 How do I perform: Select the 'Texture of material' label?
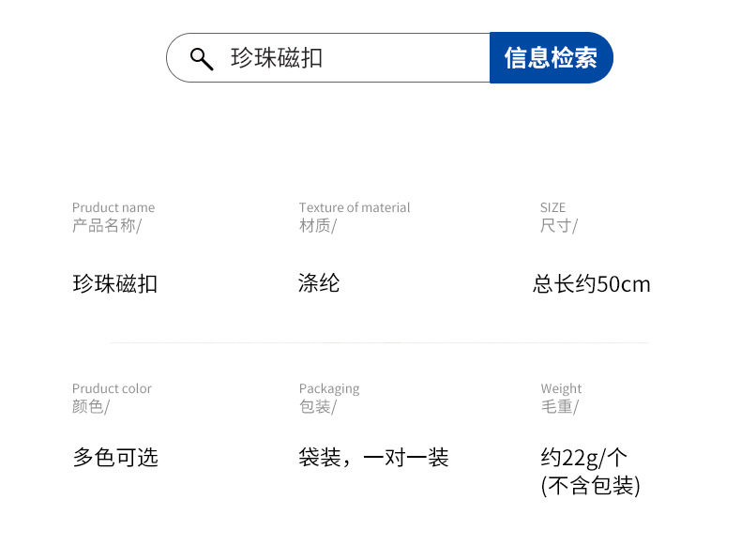click(x=355, y=207)
